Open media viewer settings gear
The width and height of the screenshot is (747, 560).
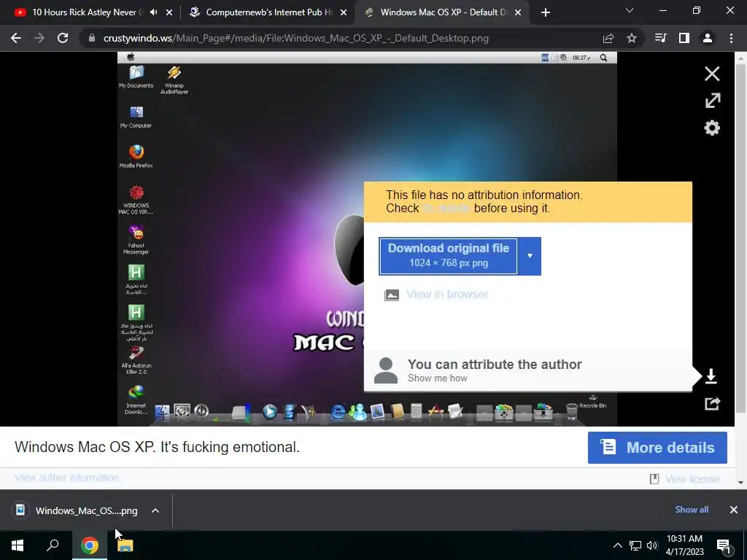(712, 128)
